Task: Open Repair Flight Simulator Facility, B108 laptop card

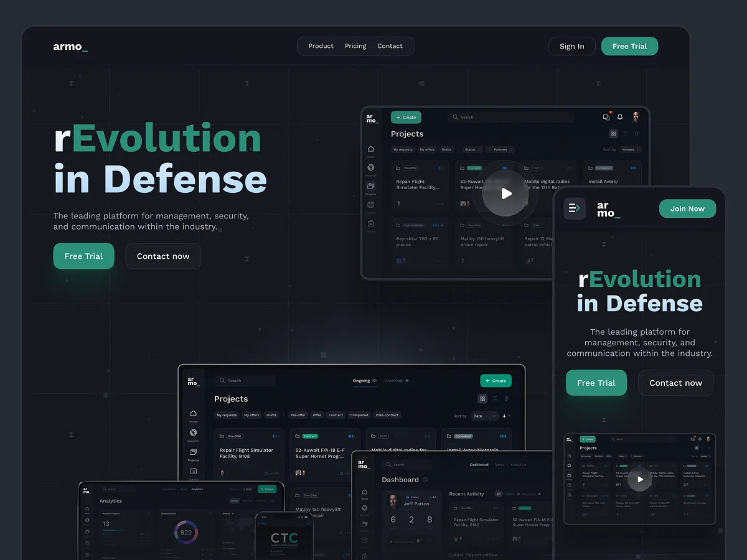Action: (x=249, y=454)
